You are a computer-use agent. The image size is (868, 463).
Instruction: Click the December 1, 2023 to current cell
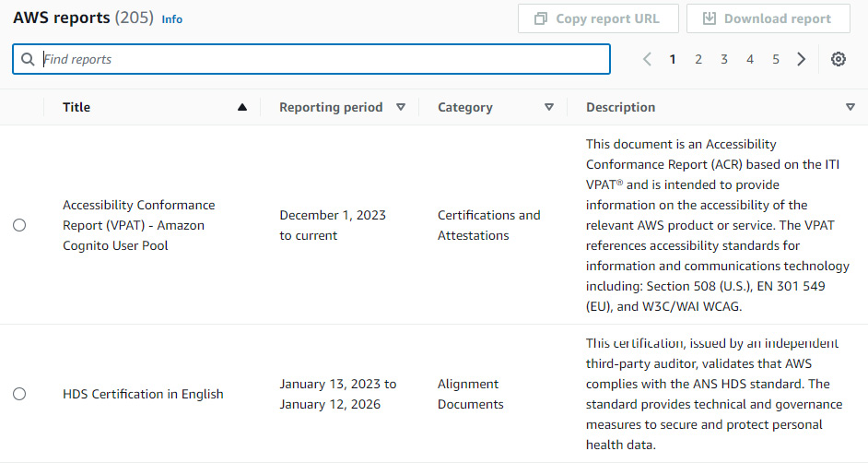(x=333, y=225)
